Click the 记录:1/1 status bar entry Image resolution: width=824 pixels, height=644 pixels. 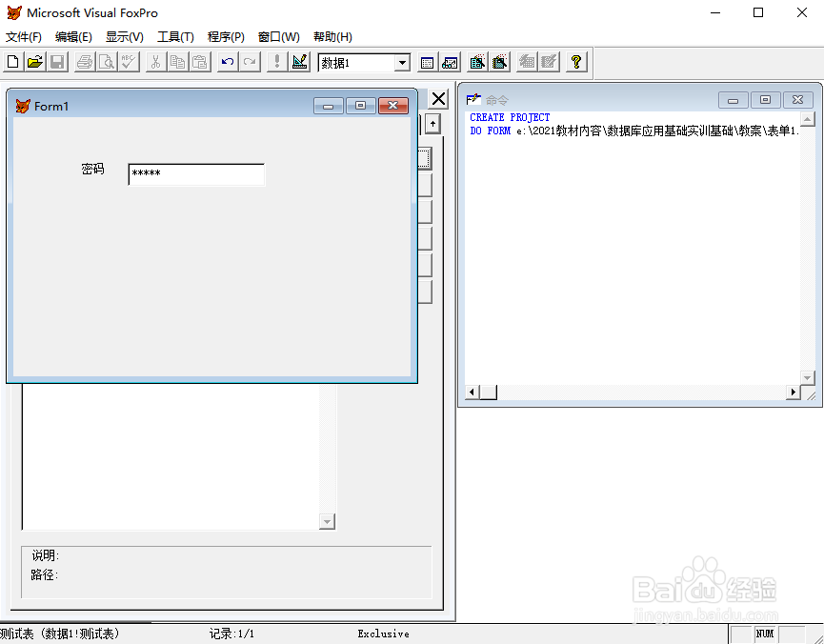pos(231,634)
